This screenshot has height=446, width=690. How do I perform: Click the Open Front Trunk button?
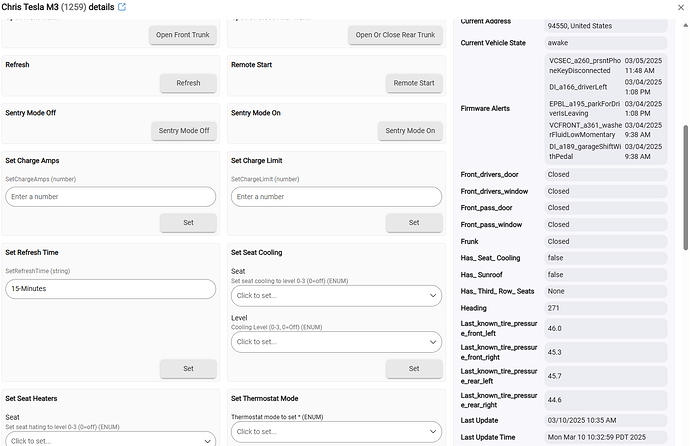(183, 35)
